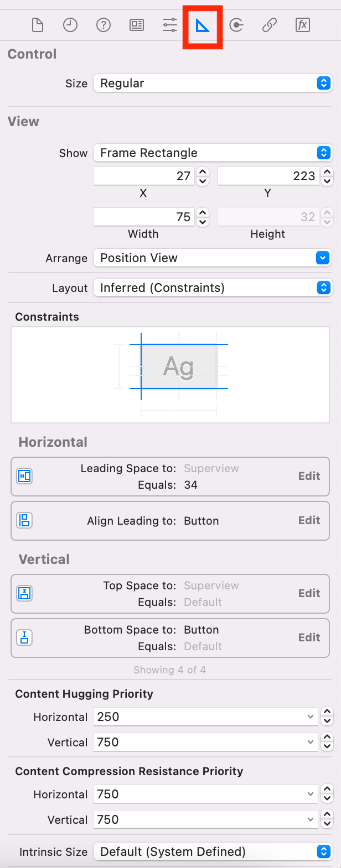The width and height of the screenshot is (341, 868).
Task: Click the Top Space constraint icon
Action: click(24, 593)
